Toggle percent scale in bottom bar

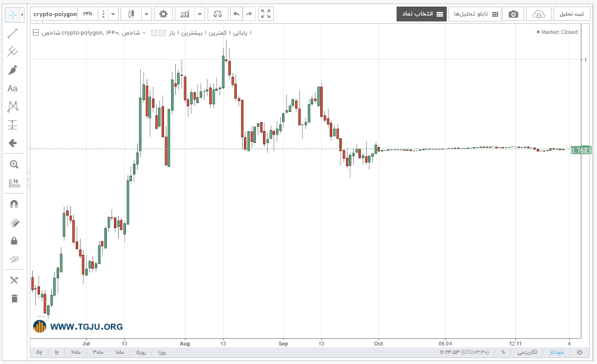click(x=503, y=352)
